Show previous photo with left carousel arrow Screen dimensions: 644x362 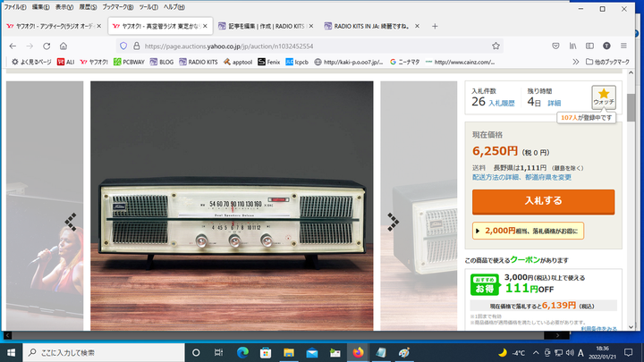point(71,218)
